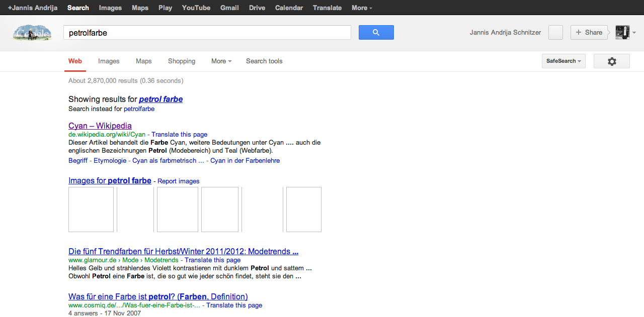Switch to the Shopping tab

tap(182, 61)
